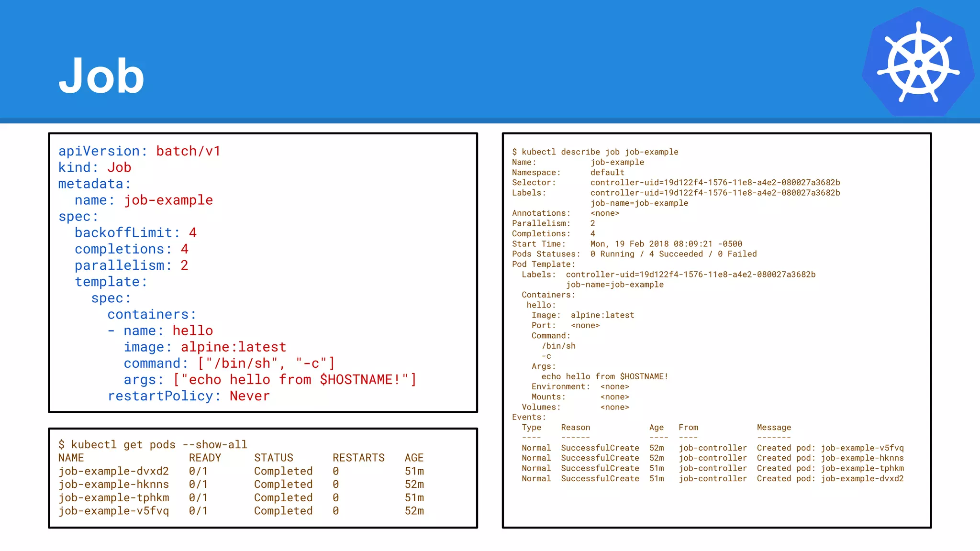Click the Kubernetes helm wheel logo
Screen dimensions: 980x551
[918, 63]
